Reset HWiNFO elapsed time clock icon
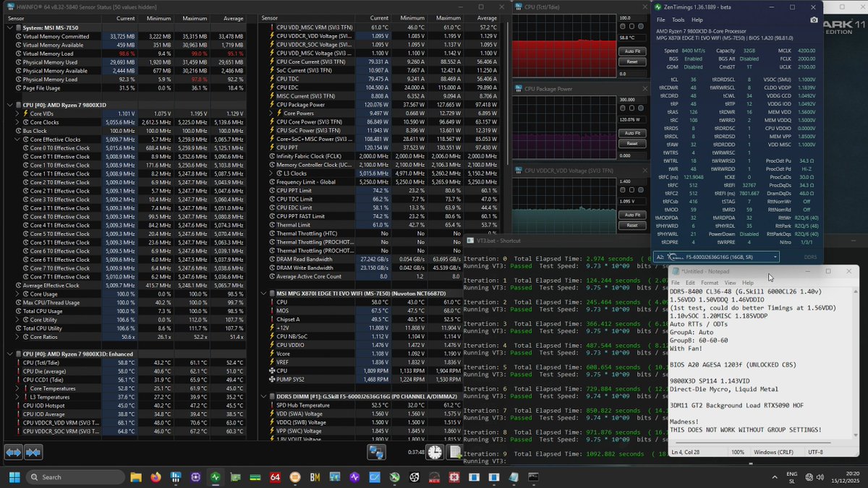This screenshot has width=868, height=488. click(435, 453)
